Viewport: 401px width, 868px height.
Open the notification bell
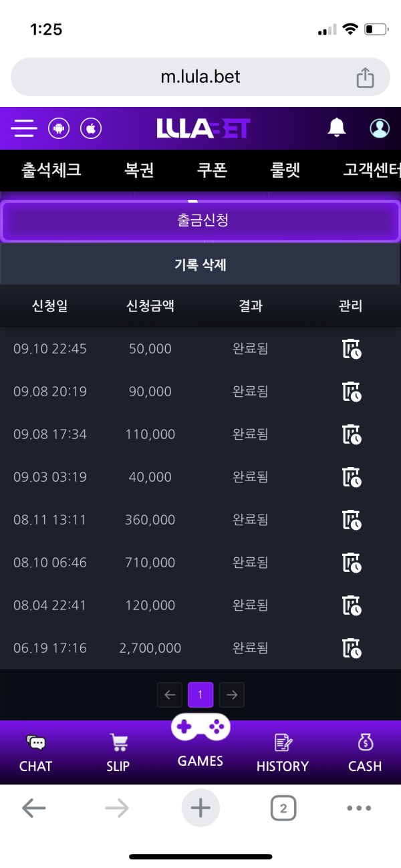coord(337,127)
